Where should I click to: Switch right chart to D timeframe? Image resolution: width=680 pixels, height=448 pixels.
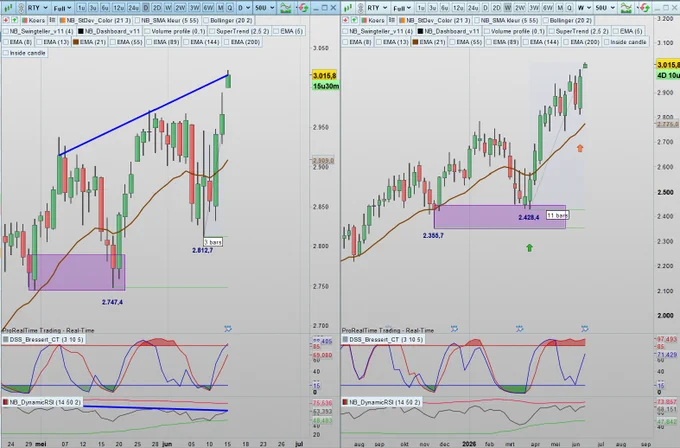pyautogui.click(x=485, y=8)
